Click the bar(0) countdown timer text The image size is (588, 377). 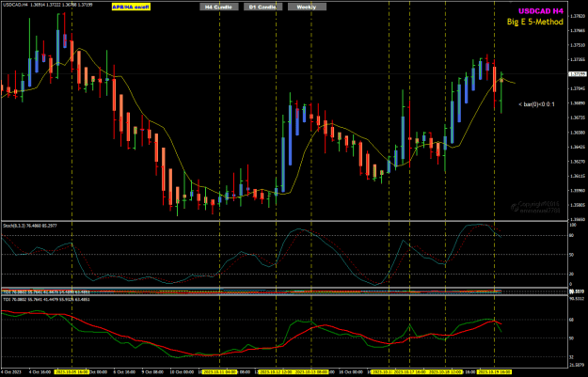click(x=536, y=104)
